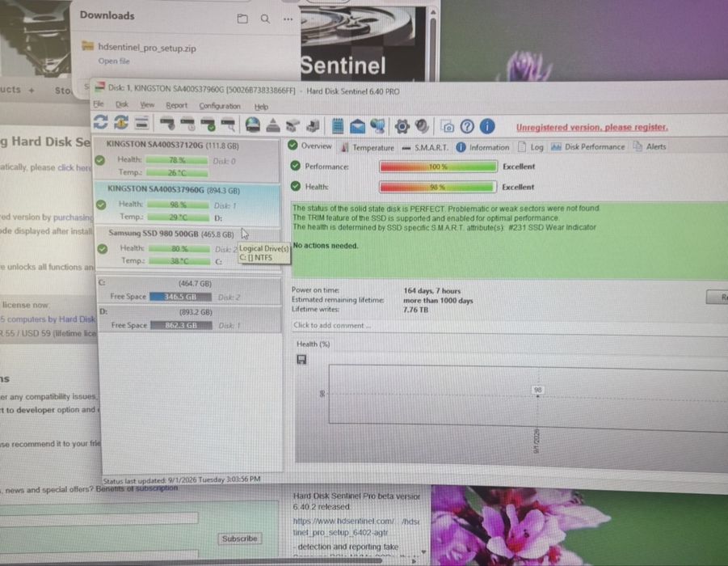Open the File menu
This screenshot has height=566, width=728.
(99, 104)
